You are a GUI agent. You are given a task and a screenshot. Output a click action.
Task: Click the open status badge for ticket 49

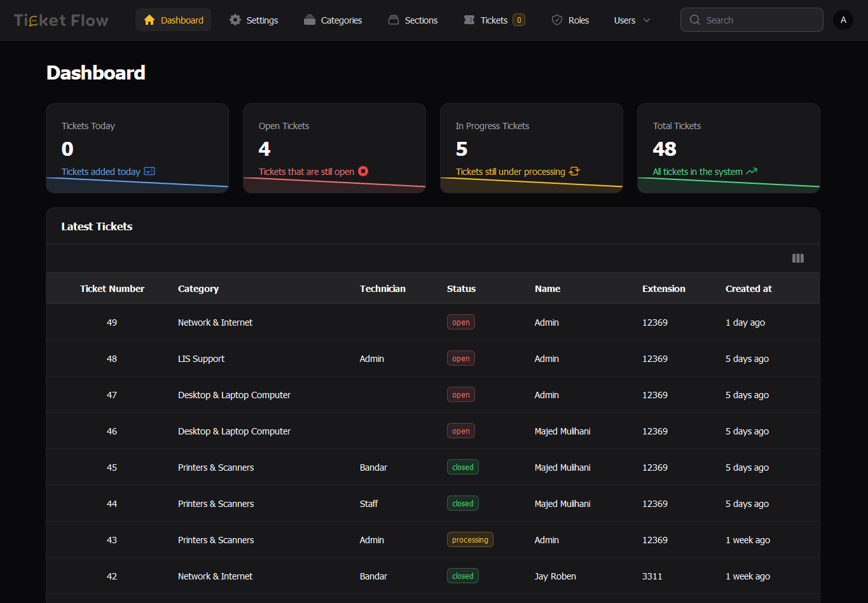(x=461, y=322)
